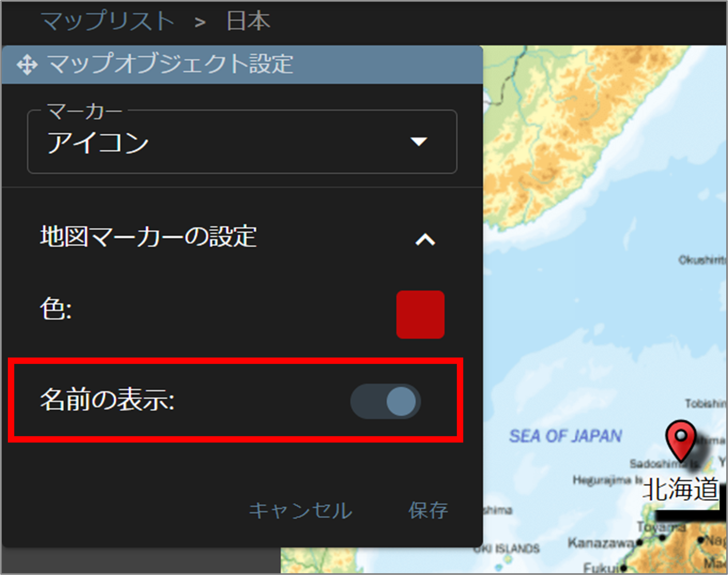Click the red map pin marker

tap(681, 441)
